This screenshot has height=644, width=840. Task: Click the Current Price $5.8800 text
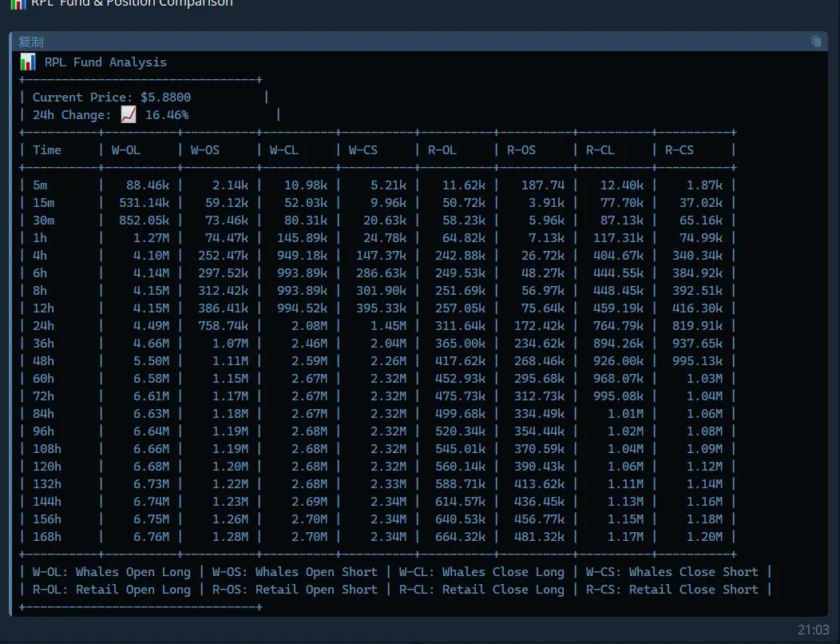pos(112,97)
